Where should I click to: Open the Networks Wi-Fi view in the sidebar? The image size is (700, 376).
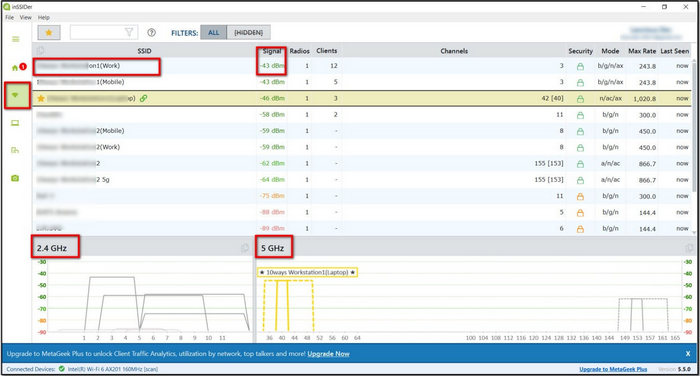click(15, 95)
